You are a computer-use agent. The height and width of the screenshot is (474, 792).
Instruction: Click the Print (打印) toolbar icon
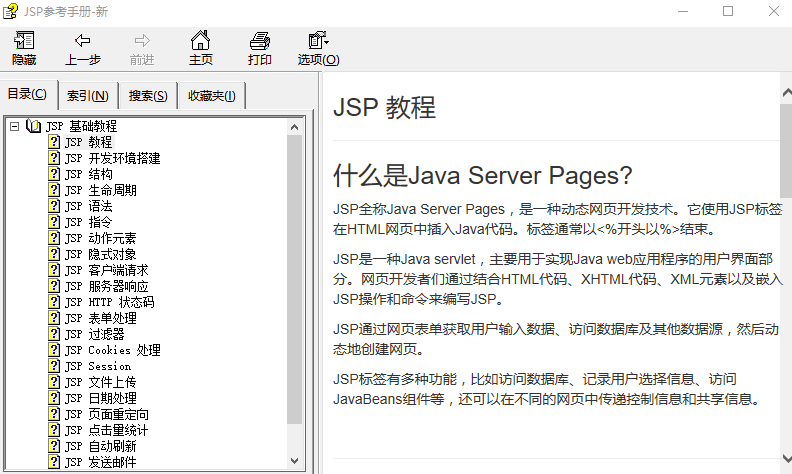pyautogui.click(x=260, y=41)
